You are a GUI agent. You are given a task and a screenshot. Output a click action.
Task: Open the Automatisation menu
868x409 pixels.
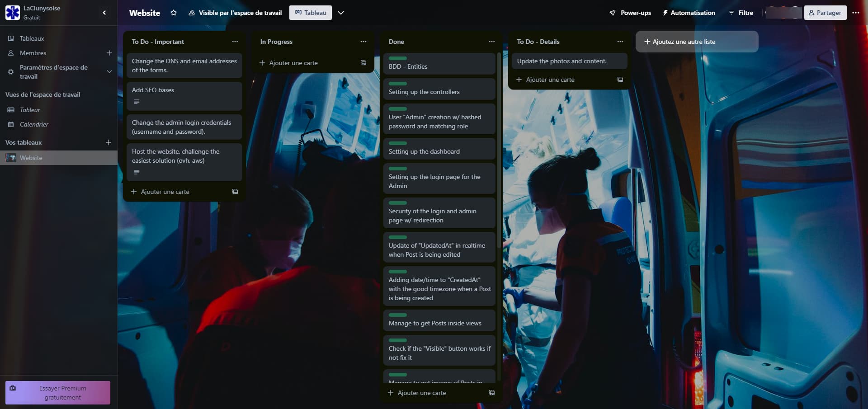(x=689, y=13)
